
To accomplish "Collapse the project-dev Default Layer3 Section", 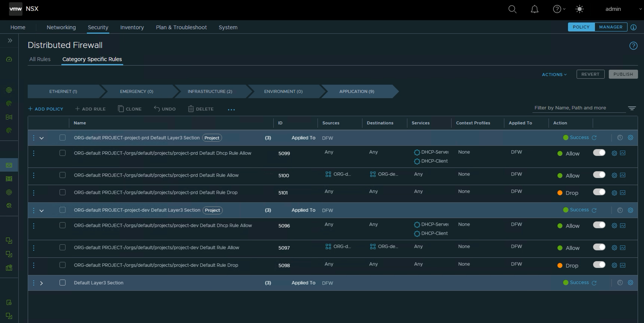I will tap(42, 211).
